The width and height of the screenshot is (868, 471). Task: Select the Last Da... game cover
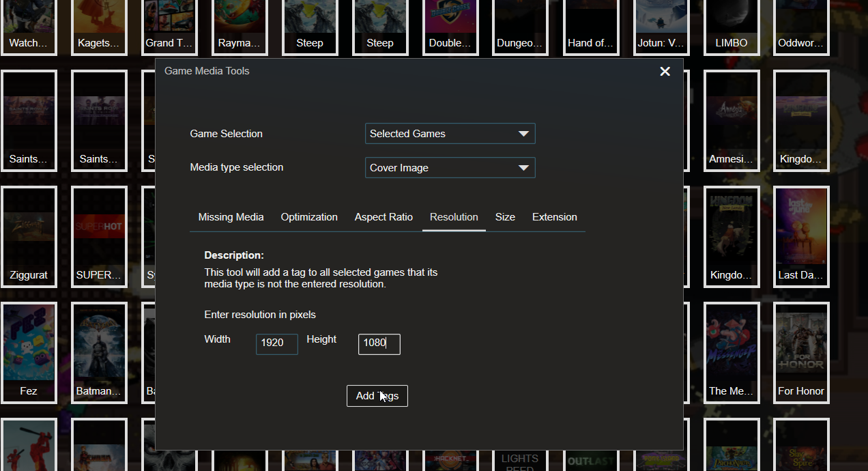802,237
